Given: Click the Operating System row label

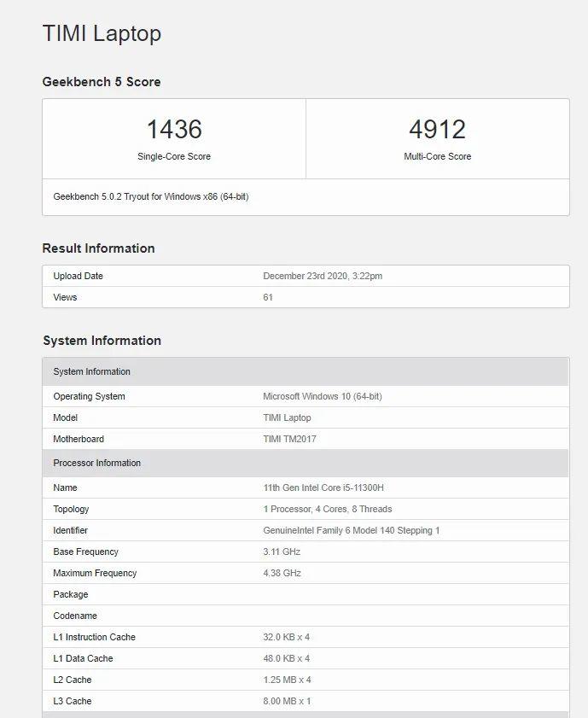Looking at the screenshot, I should [89, 397].
